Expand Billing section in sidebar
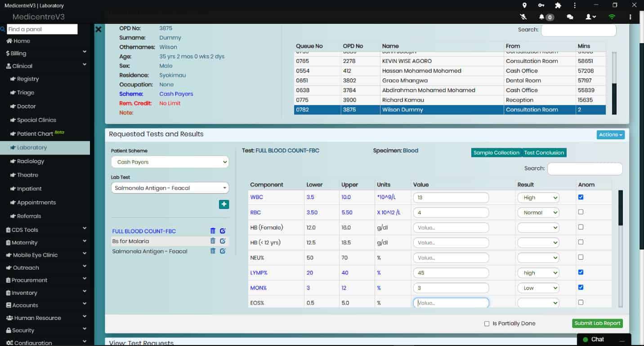644x346 pixels. click(x=45, y=53)
